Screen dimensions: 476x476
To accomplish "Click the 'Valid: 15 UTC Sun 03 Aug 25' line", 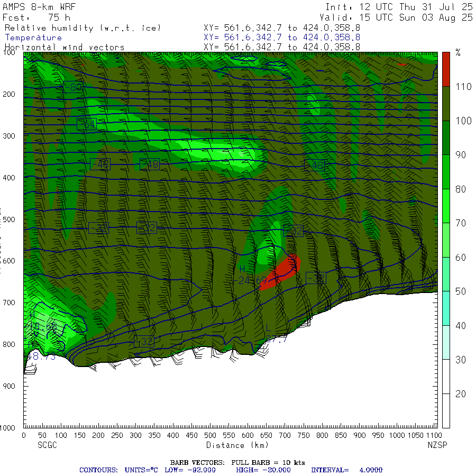I will coord(396,17).
